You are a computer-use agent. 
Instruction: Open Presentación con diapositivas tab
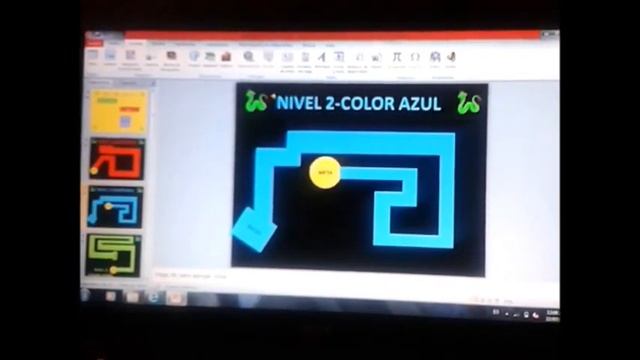click(x=265, y=44)
